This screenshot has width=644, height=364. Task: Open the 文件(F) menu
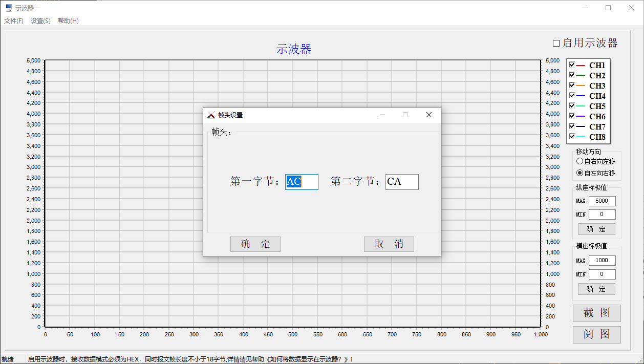[14, 21]
